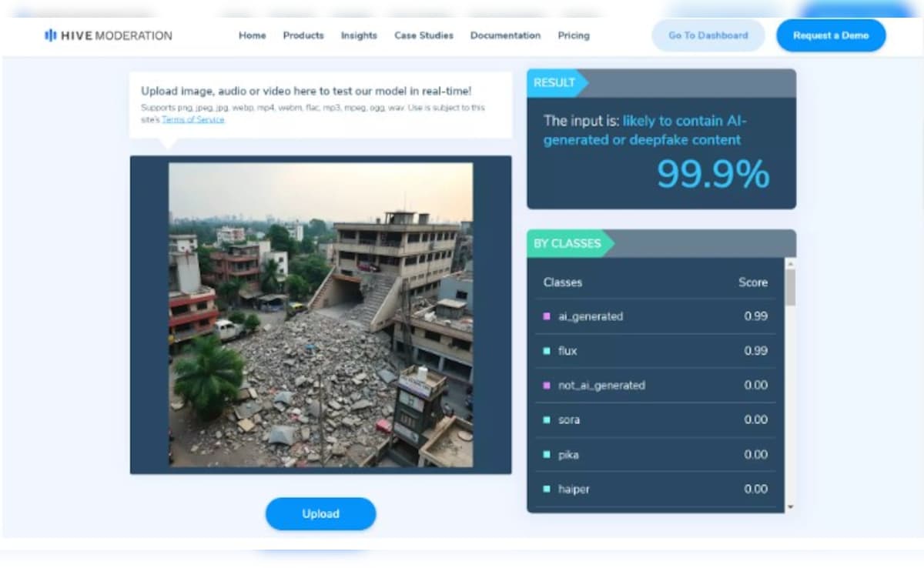Click the teal sora class marker
Screen dimensions: 924x568
pyautogui.click(x=547, y=420)
